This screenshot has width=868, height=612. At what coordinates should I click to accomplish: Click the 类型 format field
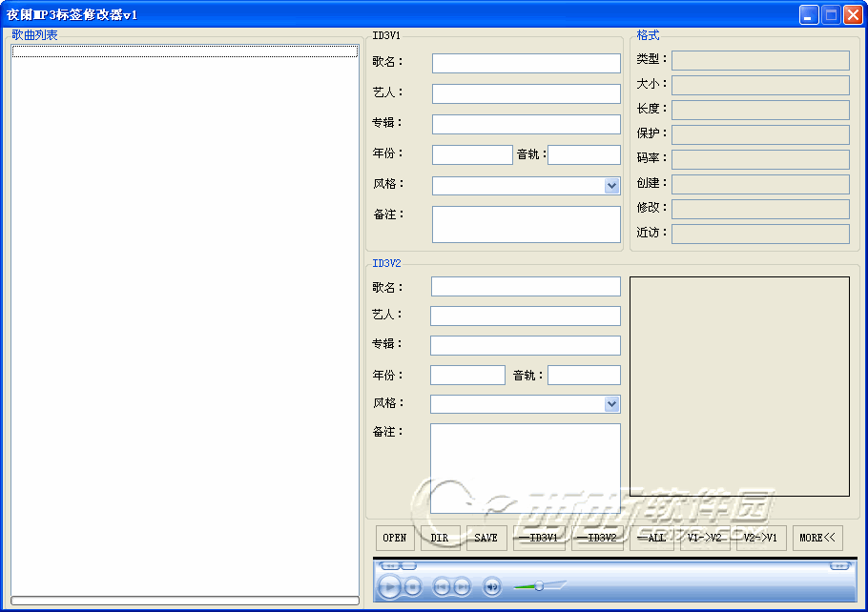(760, 60)
